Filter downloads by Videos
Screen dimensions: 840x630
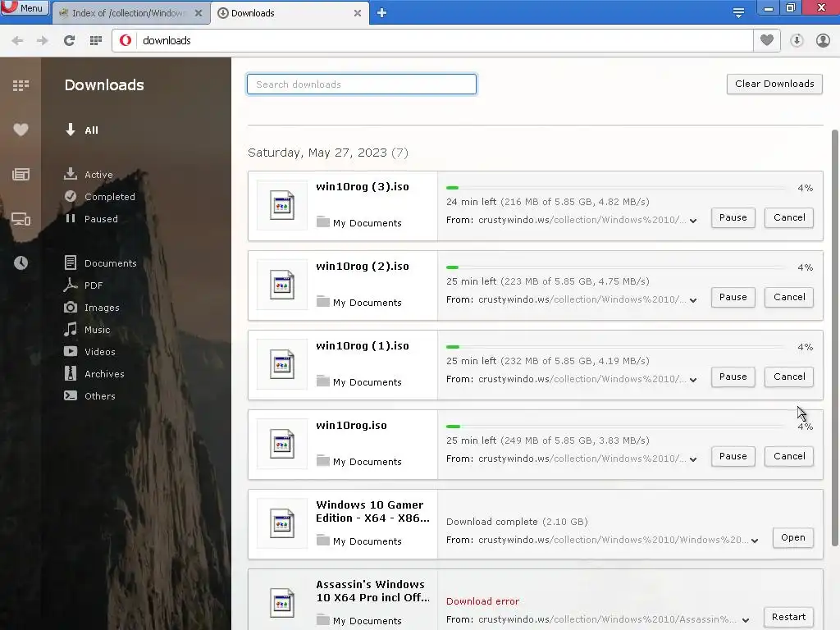click(89, 351)
